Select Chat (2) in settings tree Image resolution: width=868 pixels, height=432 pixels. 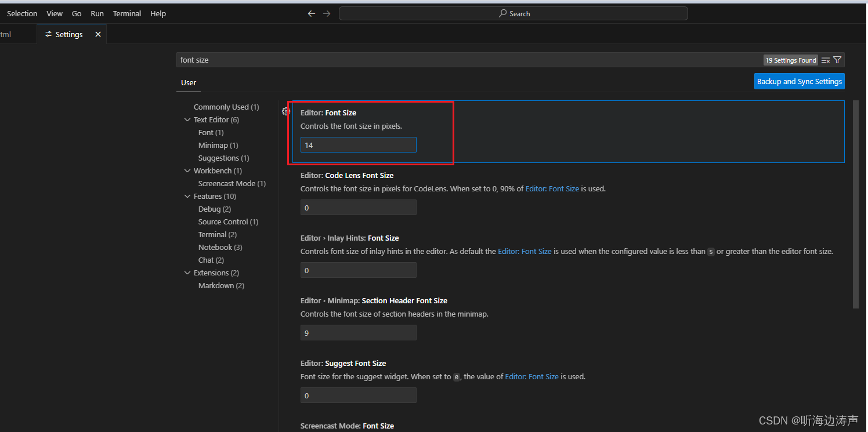(211, 260)
